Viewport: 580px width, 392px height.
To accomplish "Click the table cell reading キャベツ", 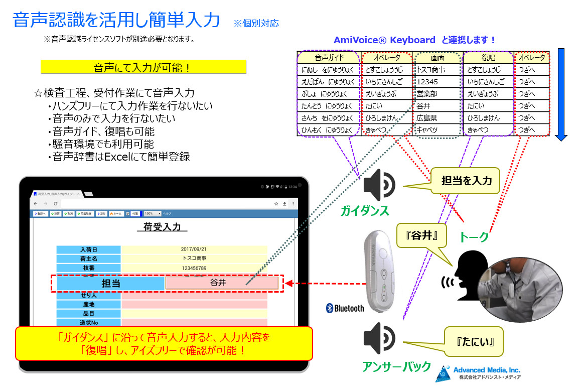I will pyautogui.click(x=438, y=130).
